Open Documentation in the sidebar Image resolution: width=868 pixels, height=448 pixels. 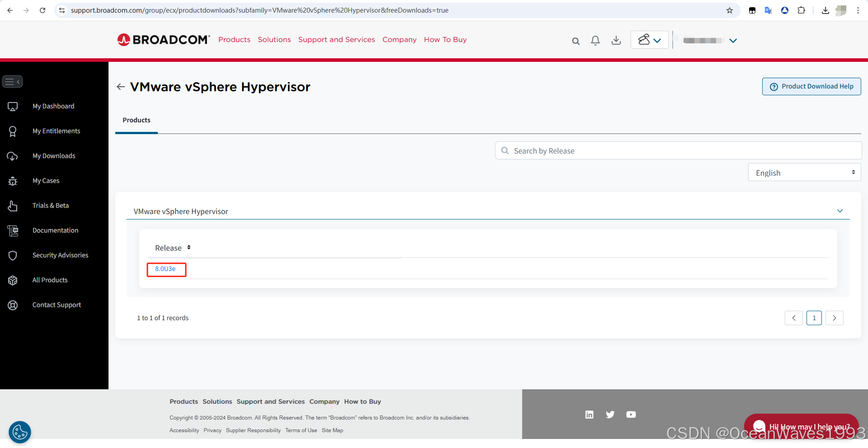coord(55,230)
